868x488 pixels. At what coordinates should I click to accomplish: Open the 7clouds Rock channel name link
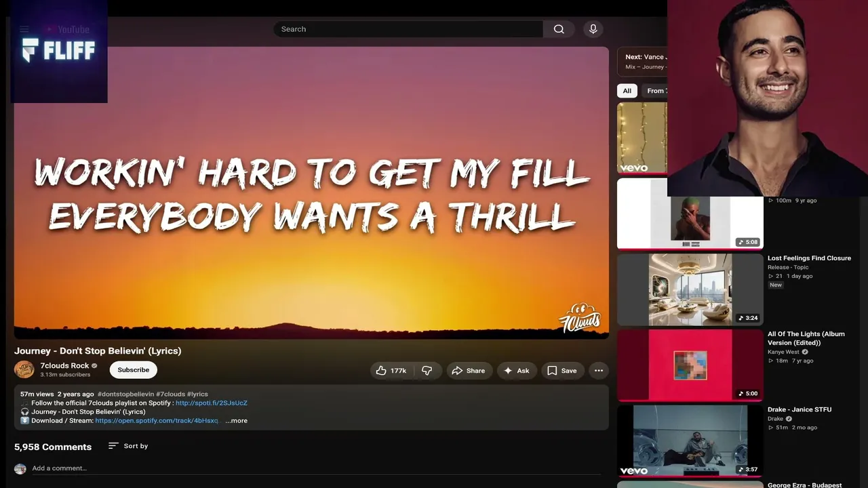coord(64,366)
